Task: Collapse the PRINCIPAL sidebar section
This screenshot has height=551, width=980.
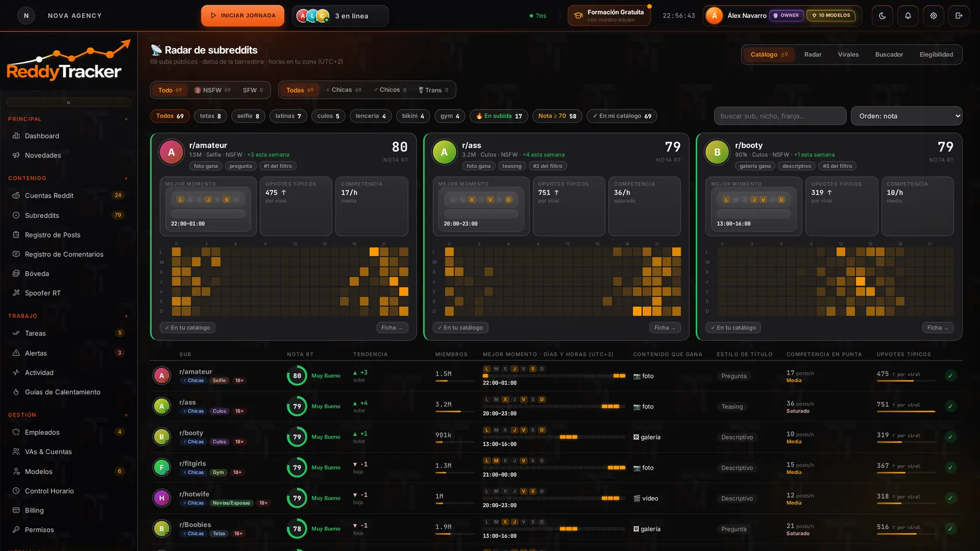Action: pos(126,119)
